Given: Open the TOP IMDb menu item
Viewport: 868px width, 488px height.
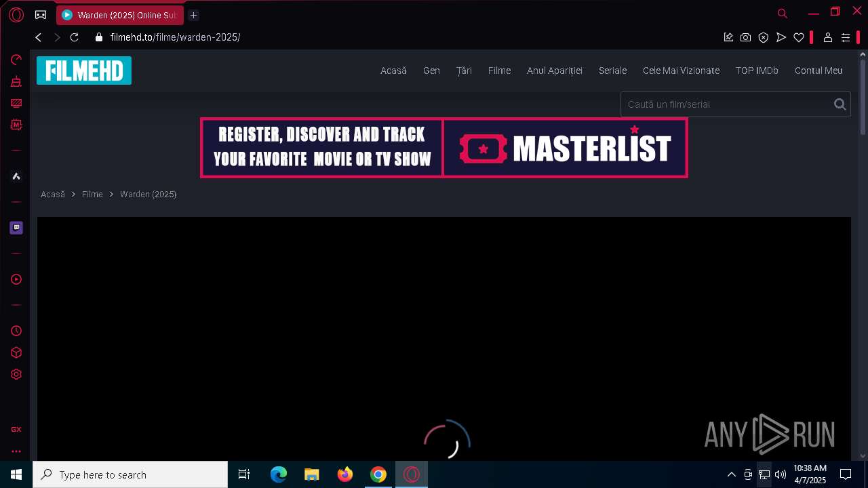Looking at the screenshot, I should pos(757,70).
